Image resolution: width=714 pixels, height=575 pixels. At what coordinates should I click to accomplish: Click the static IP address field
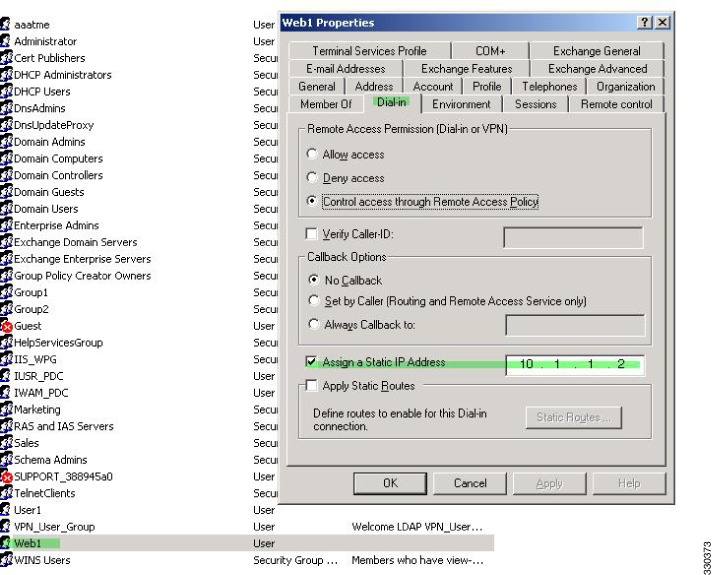click(575, 365)
